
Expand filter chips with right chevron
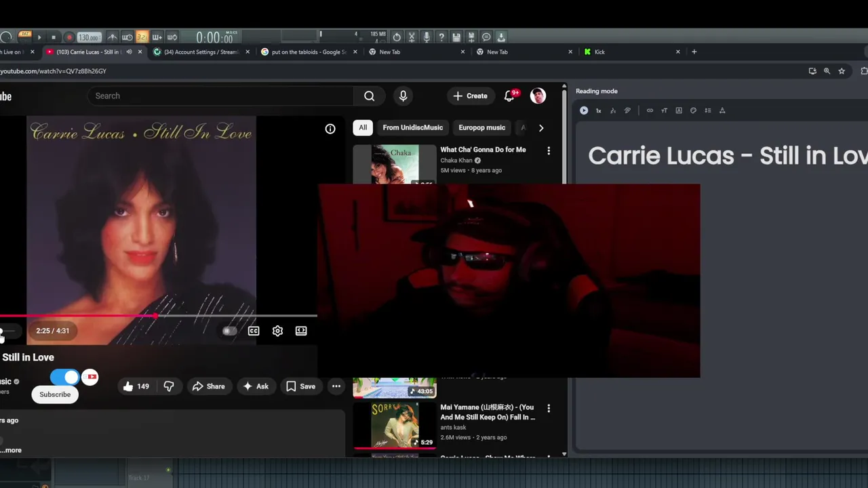point(540,127)
